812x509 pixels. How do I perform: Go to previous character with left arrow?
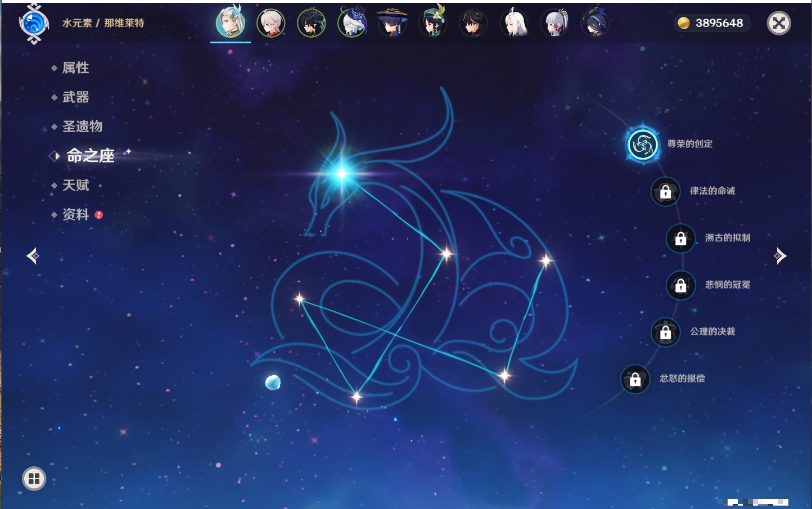pos(33,256)
